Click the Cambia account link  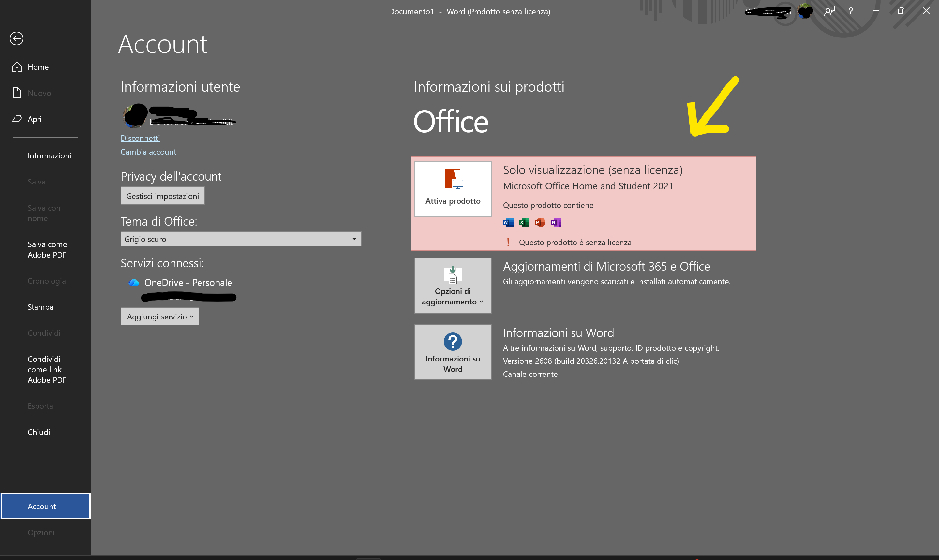[148, 152]
